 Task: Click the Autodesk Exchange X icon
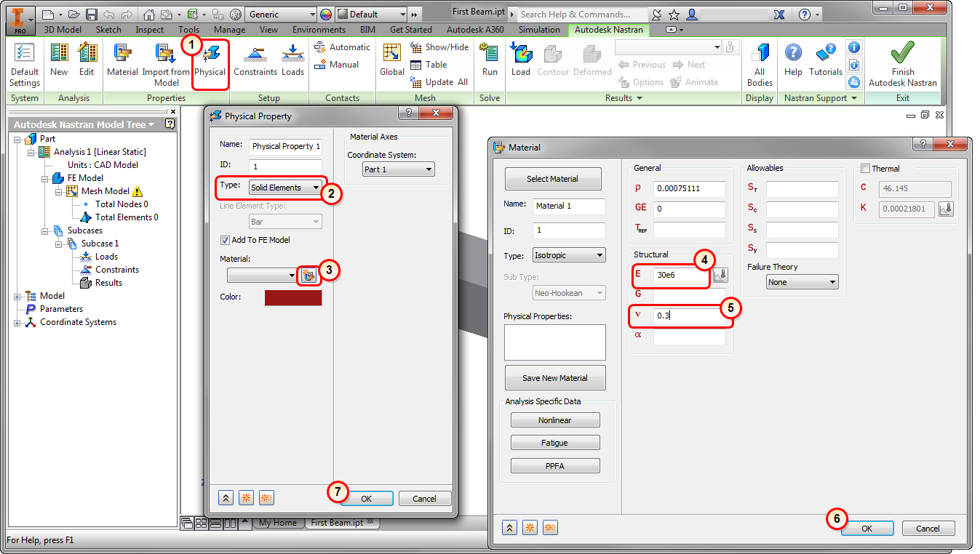click(x=779, y=14)
